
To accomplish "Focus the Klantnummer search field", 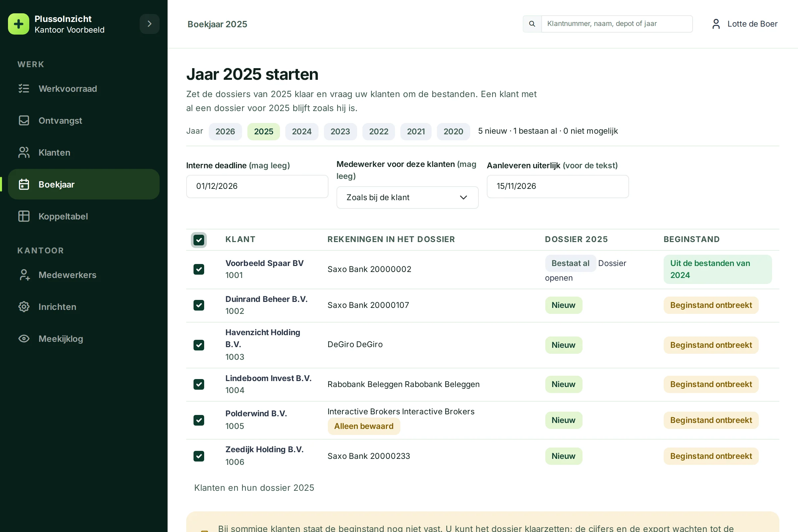I will point(617,24).
